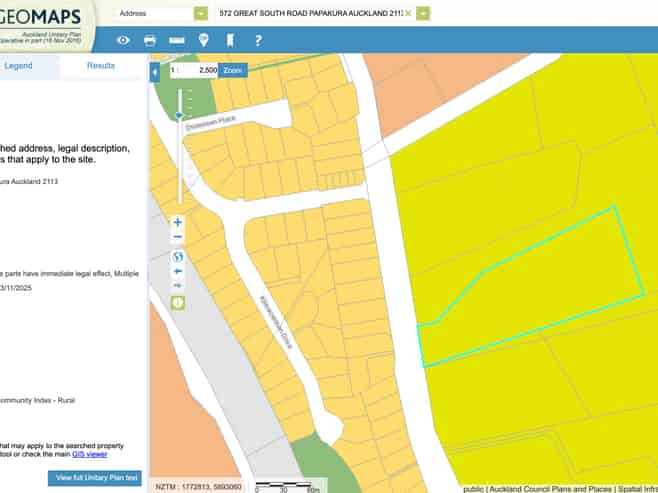658x493 pixels.
Task: Click the globe full extent icon
Action: [178, 256]
